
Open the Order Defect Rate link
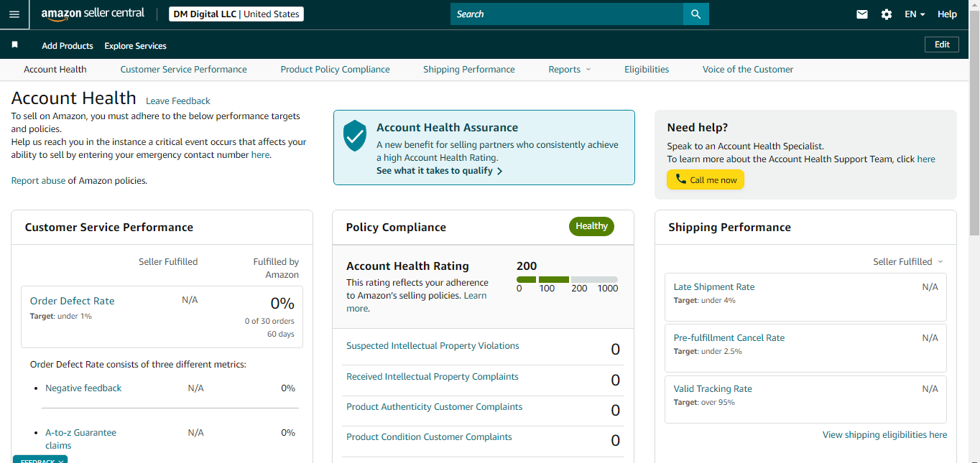tap(72, 301)
